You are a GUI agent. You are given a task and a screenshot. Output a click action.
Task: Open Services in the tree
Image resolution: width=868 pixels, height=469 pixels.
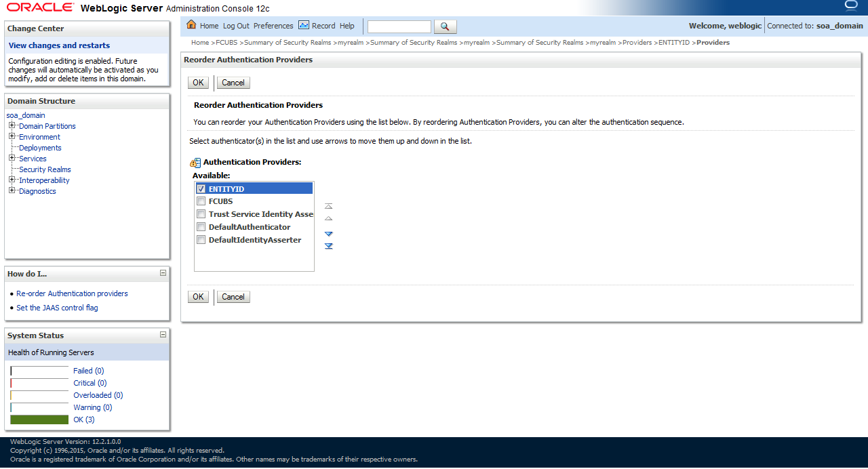click(33, 159)
